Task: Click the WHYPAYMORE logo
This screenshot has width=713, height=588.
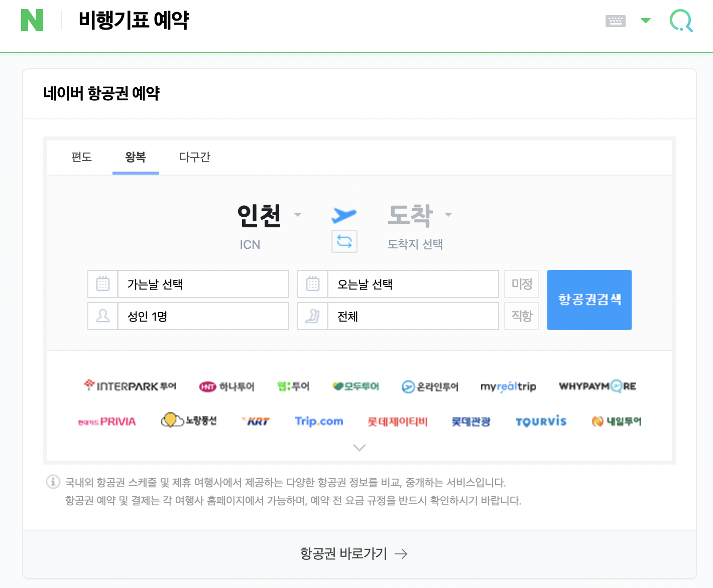Action: tap(598, 386)
